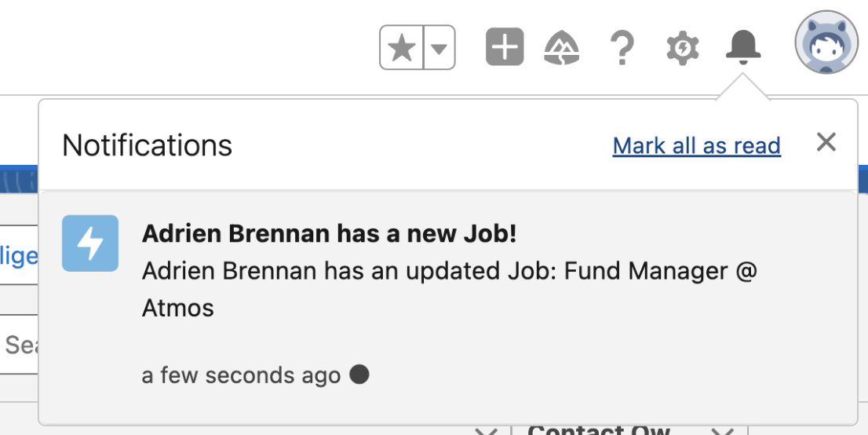The height and width of the screenshot is (435, 868).
Task: Expand the column chevron left of Contact Owner
Action: [487, 430]
